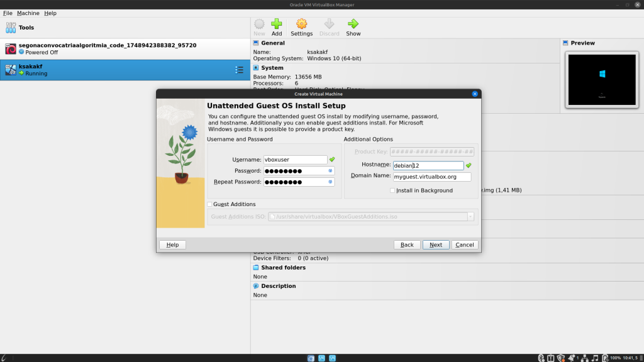
Task: Click the greyed-out New machine icon
Action: coord(259,24)
